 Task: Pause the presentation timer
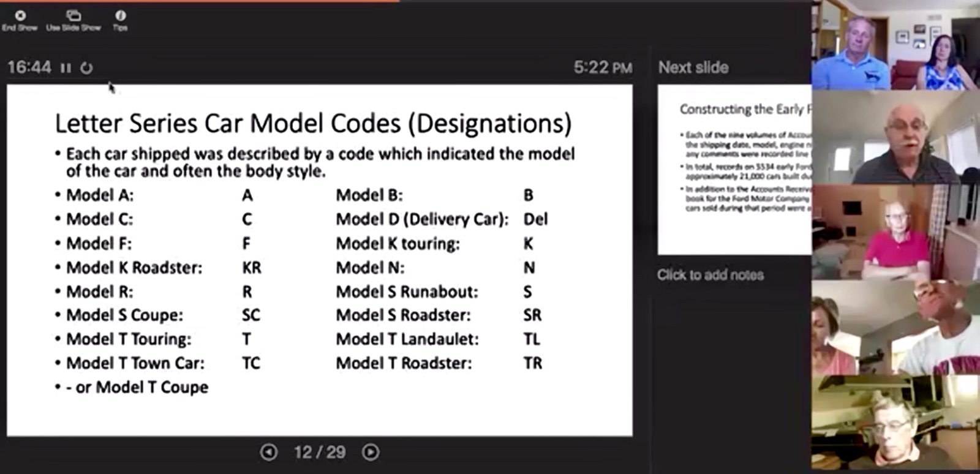point(66,68)
